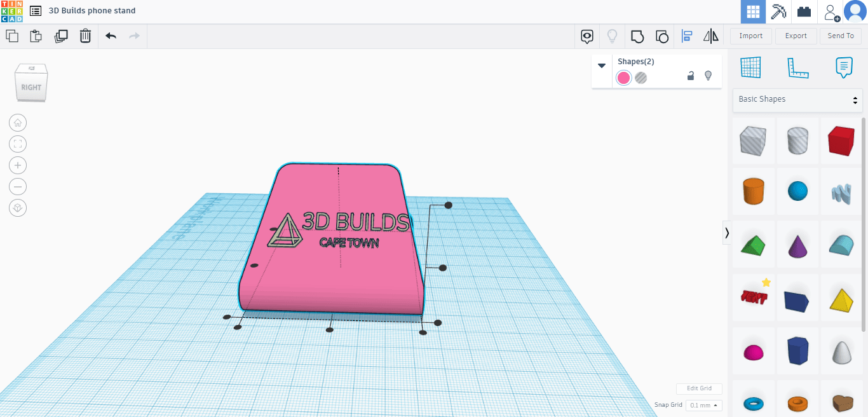Pick the pink Solid color swatch

pyautogui.click(x=624, y=78)
